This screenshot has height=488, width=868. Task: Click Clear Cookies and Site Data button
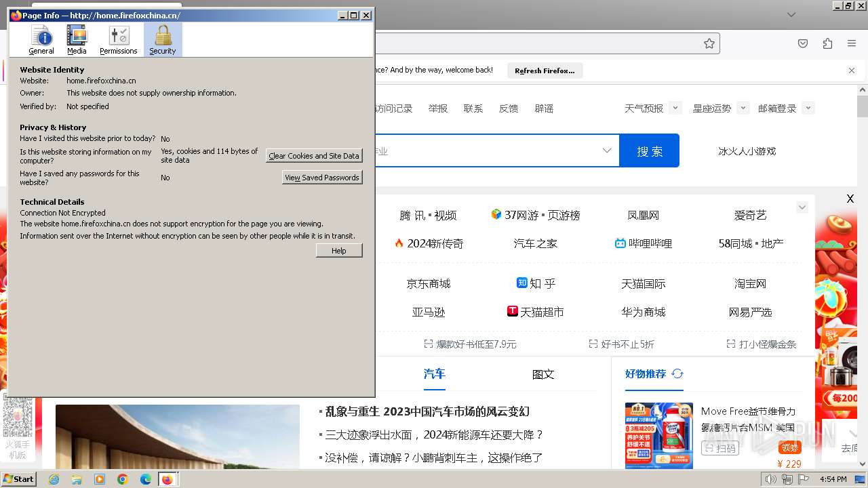314,156
